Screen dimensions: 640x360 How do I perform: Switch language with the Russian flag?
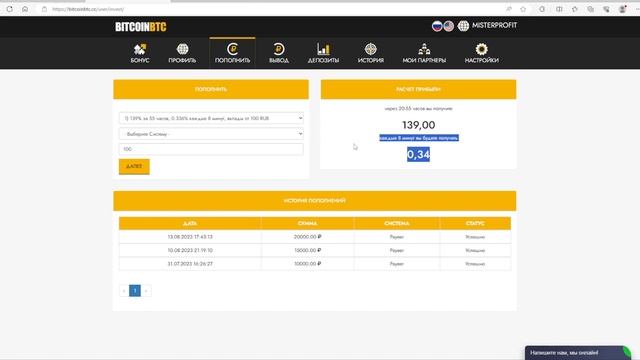click(x=437, y=26)
